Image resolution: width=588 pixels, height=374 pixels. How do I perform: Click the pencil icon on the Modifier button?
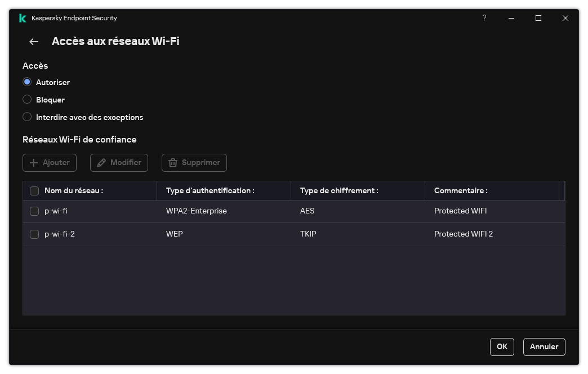[x=103, y=163]
